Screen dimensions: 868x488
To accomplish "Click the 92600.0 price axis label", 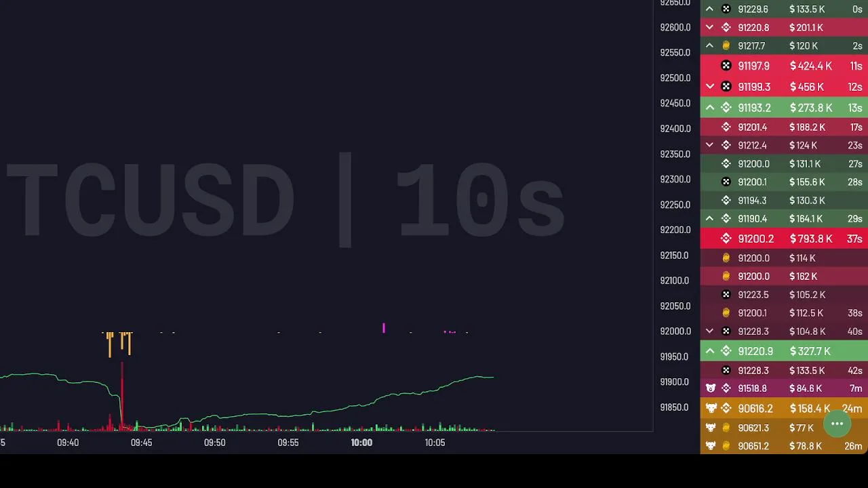I will (x=675, y=28).
